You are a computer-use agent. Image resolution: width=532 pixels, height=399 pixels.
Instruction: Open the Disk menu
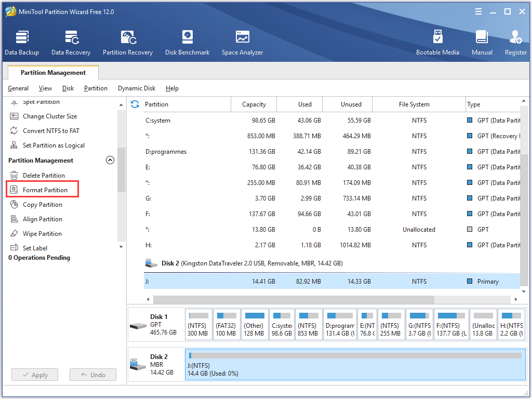[68, 88]
